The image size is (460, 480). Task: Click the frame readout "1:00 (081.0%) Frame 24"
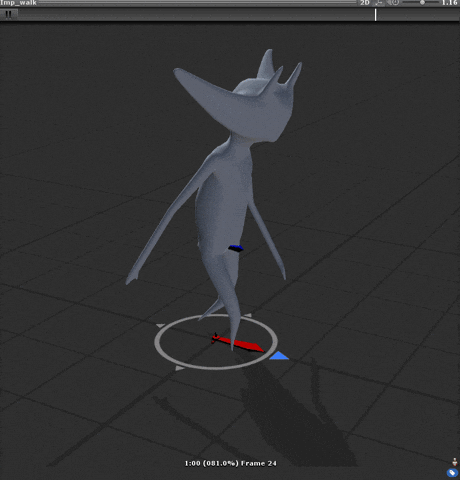click(x=231, y=463)
